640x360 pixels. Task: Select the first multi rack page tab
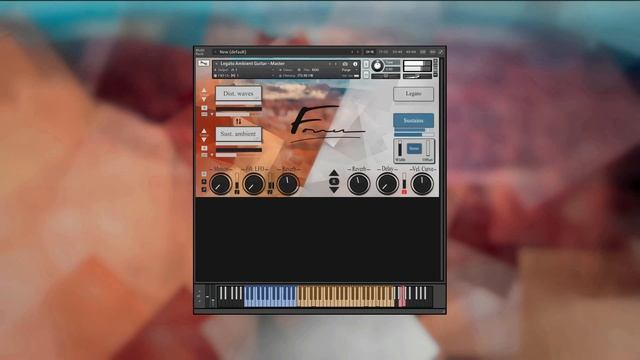[369, 52]
